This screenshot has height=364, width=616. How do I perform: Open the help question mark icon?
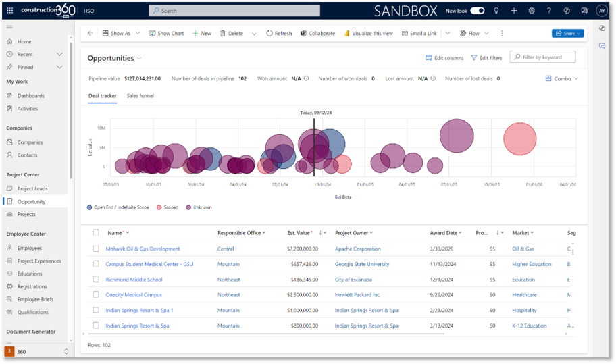pos(549,11)
